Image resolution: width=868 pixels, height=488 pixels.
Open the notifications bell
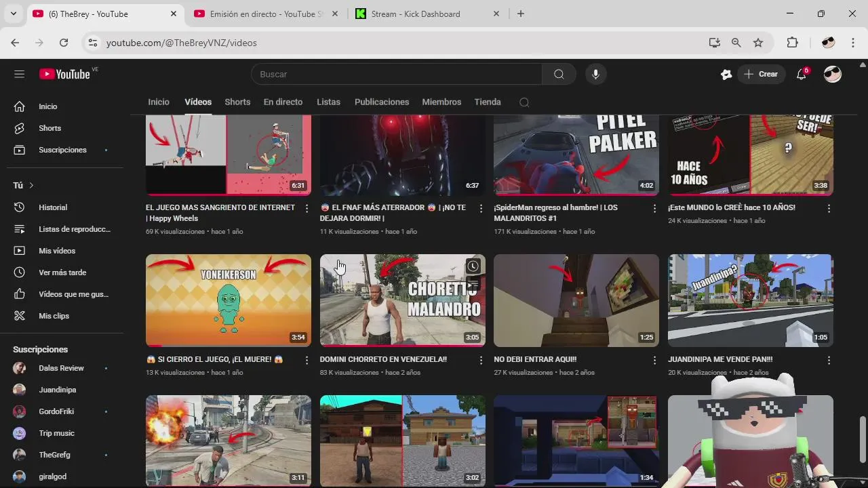[802, 74]
